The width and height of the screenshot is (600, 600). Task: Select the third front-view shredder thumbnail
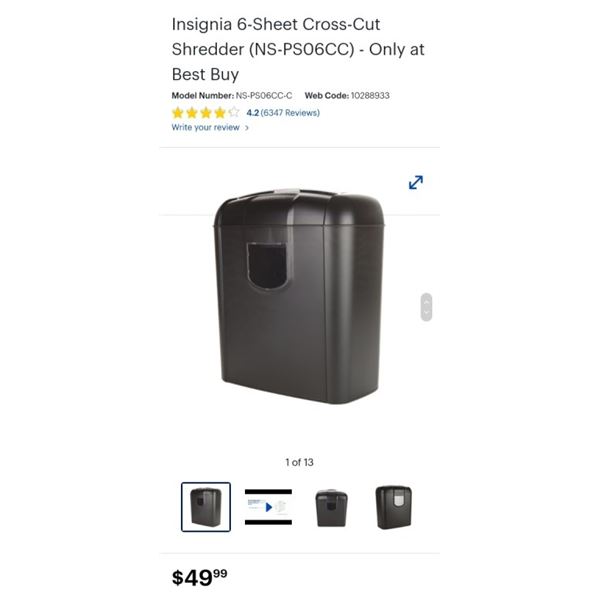click(331, 508)
